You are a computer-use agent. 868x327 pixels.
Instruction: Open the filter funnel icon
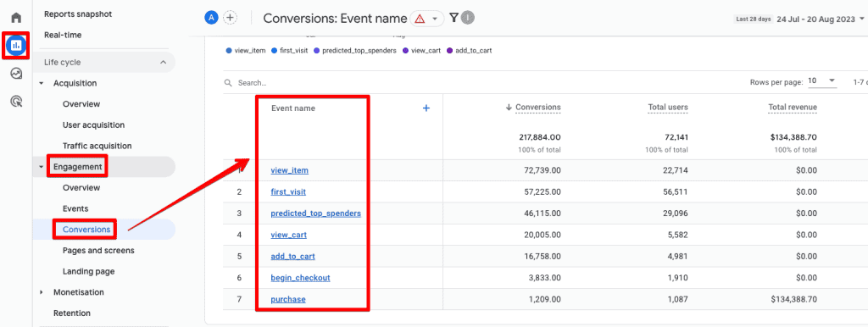click(454, 18)
